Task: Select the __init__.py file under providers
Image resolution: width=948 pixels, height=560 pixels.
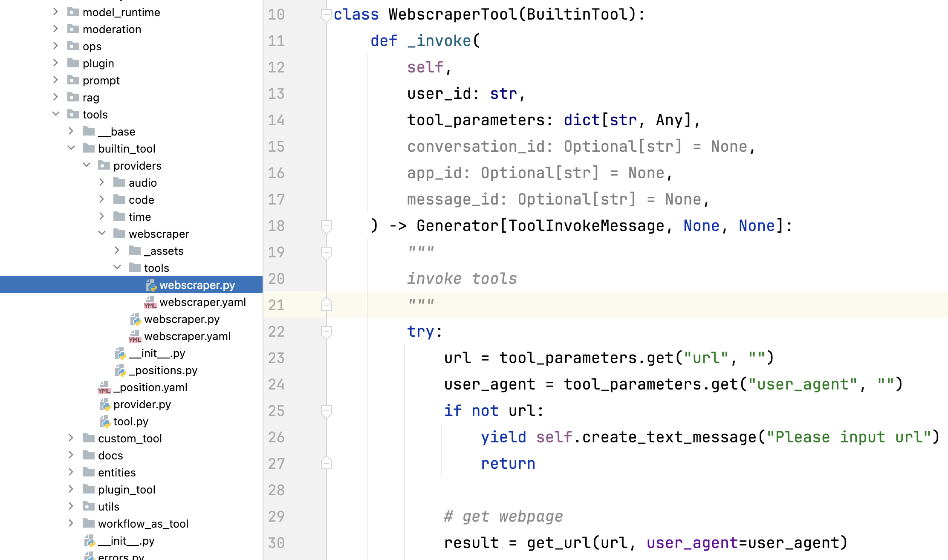Action: (x=157, y=353)
